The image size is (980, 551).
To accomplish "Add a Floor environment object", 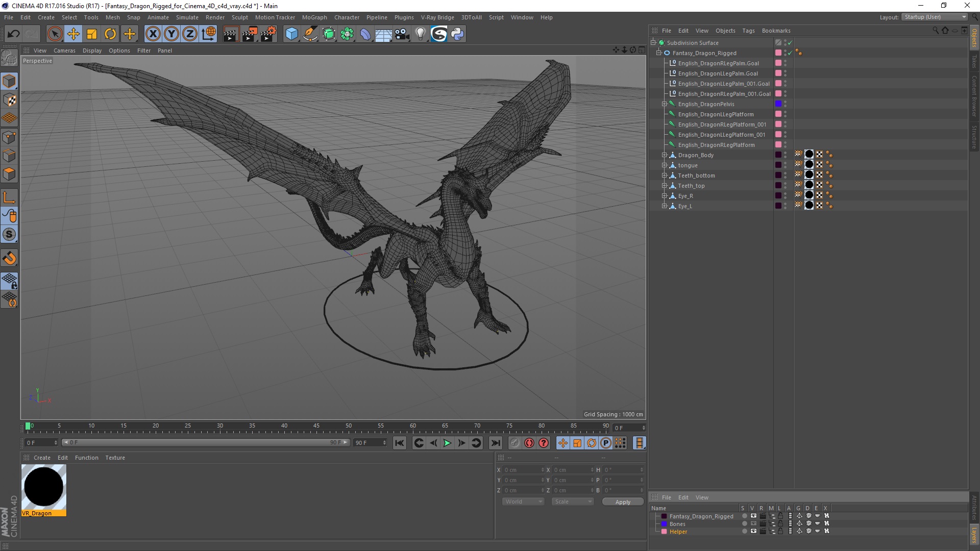I will tap(384, 34).
